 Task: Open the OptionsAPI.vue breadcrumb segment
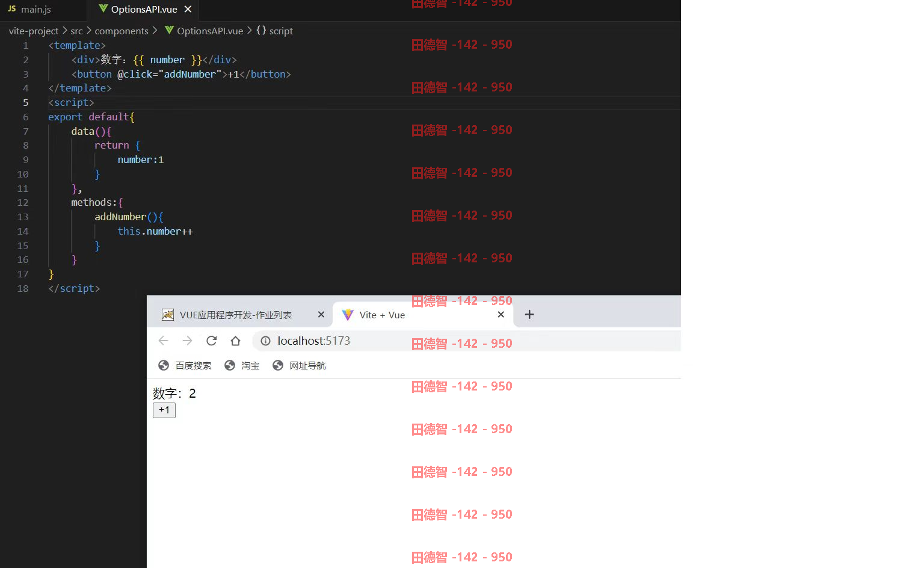point(210,31)
